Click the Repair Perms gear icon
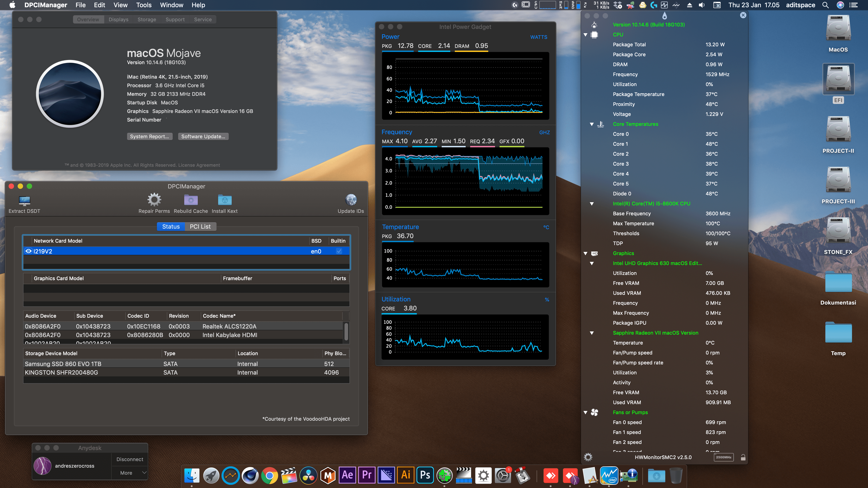Screen dimensions: 868x488 click(x=154, y=200)
